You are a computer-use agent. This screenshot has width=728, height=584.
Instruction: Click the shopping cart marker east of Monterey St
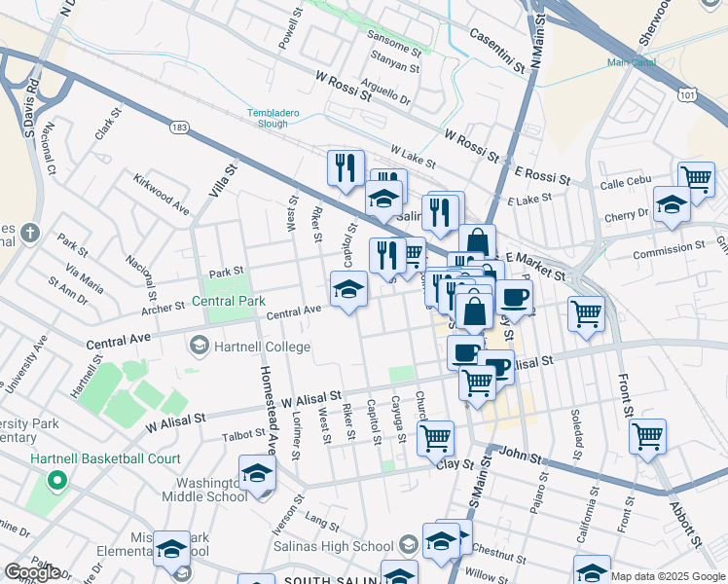coord(587,313)
